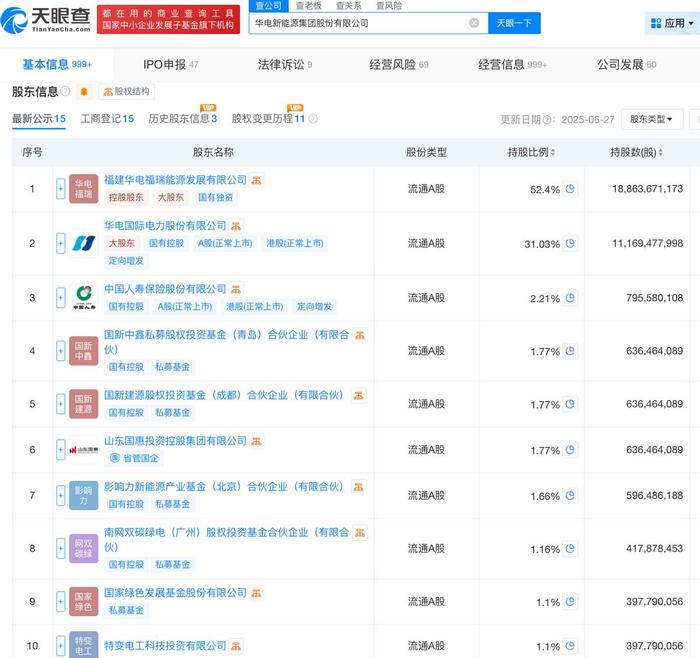View the 2.21% shareholding pie chart icon
700x658 pixels.
(570, 298)
